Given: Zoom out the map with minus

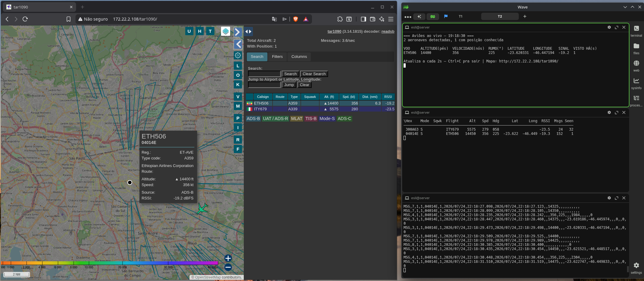Looking at the screenshot, I should (x=228, y=267).
